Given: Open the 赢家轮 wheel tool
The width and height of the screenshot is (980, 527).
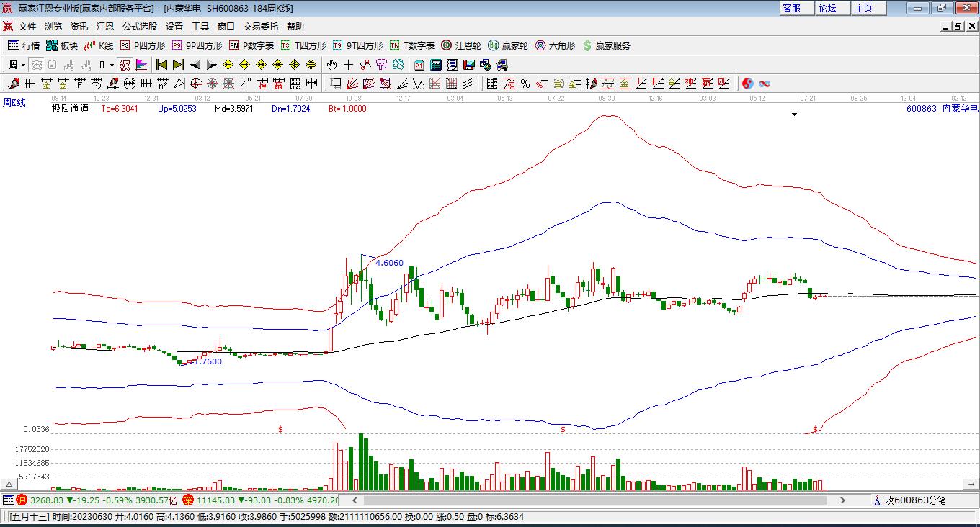Looking at the screenshot, I should [x=508, y=45].
